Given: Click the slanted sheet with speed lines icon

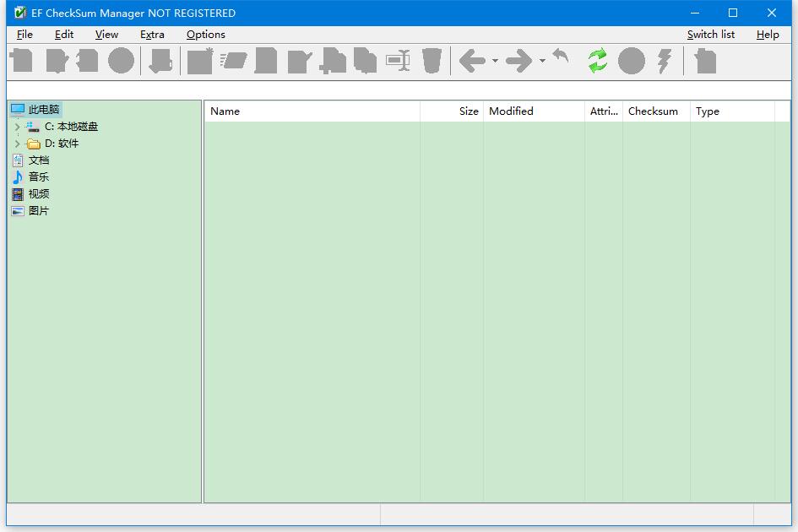Looking at the screenshot, I should click(234, 61).
